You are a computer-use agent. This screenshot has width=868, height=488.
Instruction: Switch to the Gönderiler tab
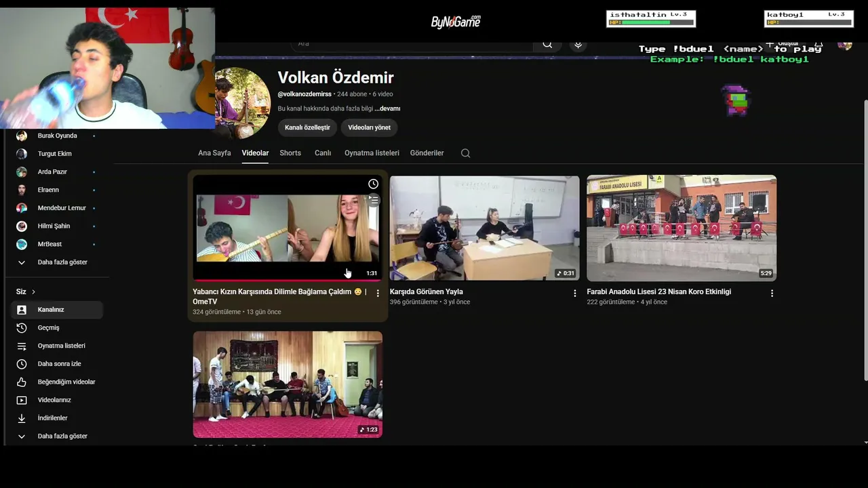[427, 153]
